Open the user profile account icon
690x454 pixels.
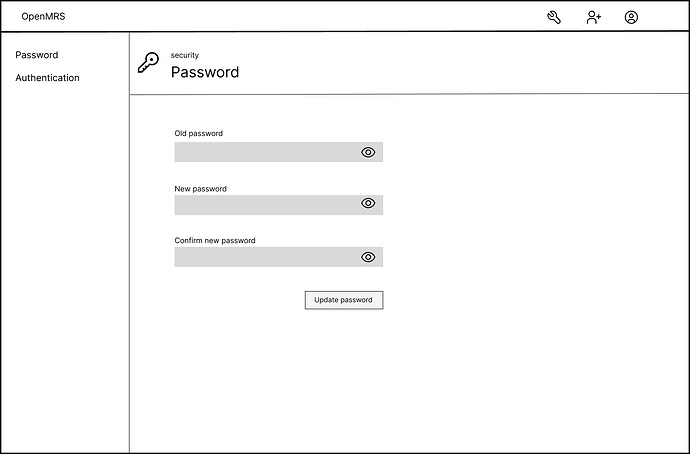tap(631, 17)
